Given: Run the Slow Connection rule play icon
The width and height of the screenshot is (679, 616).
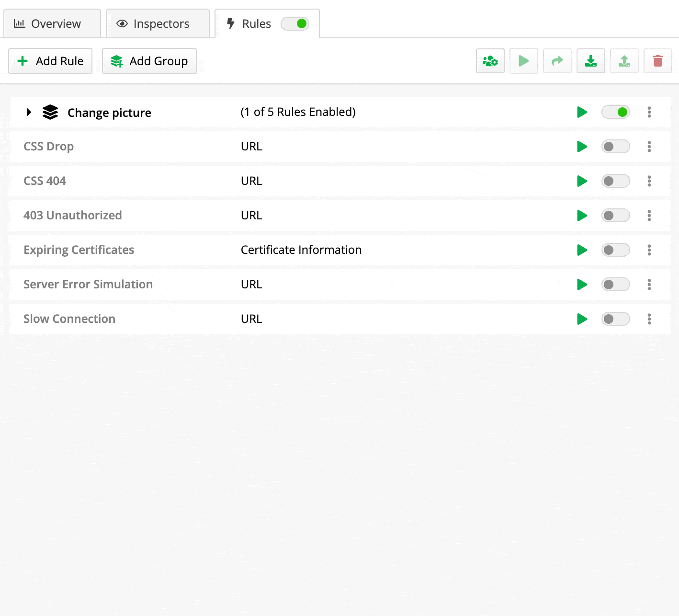Looking at the screenshot, I should pos(582,319).
